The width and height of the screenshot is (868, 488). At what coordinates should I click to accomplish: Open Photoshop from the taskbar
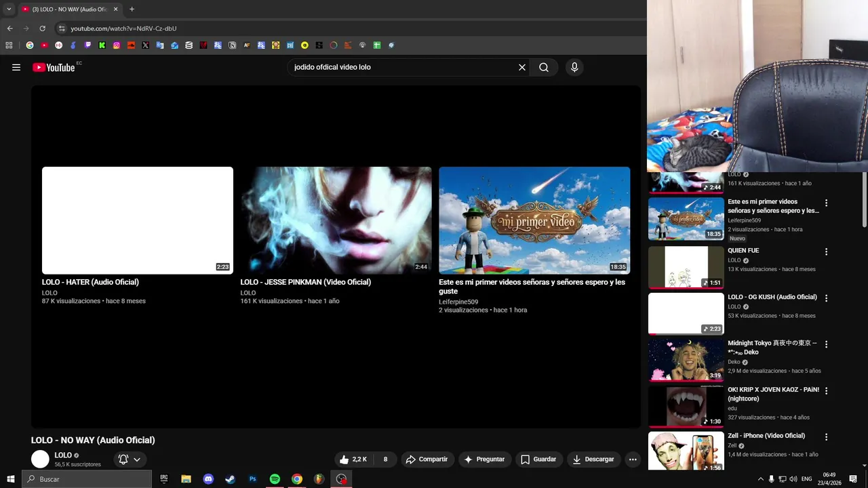click(252, 479)
